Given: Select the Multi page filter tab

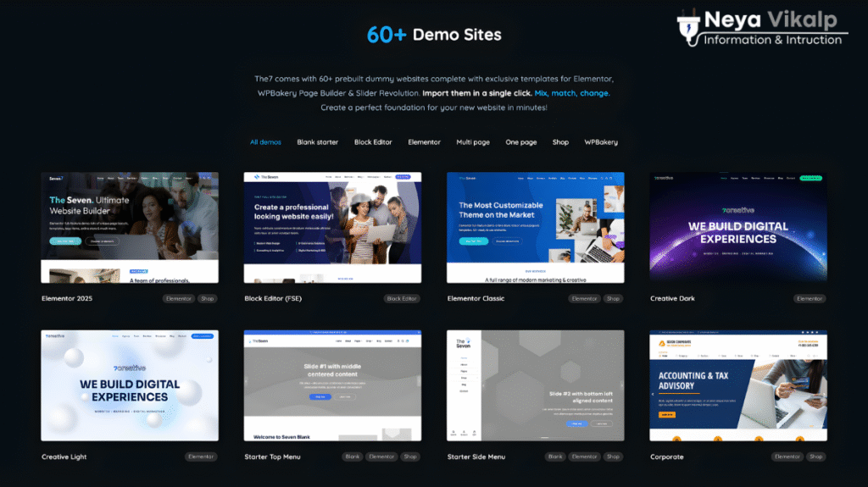Looking at the screenshot, I should coord(473,142).
